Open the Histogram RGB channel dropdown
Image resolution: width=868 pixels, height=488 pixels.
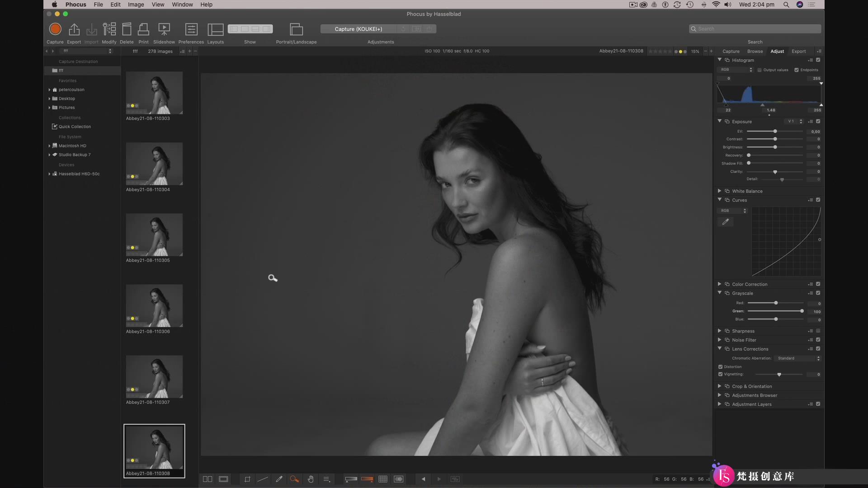736,70
